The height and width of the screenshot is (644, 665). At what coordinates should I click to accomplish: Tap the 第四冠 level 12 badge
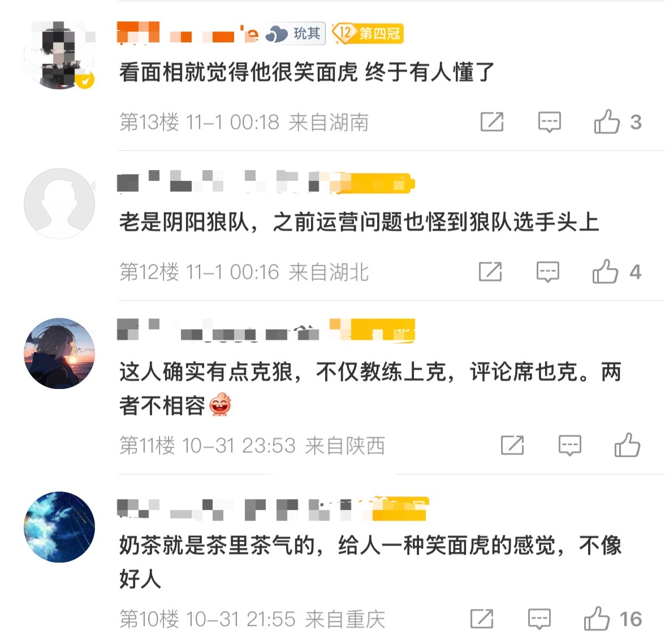(368, 33)
